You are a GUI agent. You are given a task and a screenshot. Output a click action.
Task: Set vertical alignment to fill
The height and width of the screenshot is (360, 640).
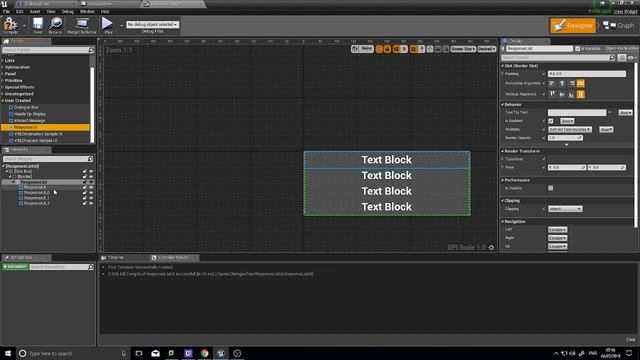(x=581, y=94)
